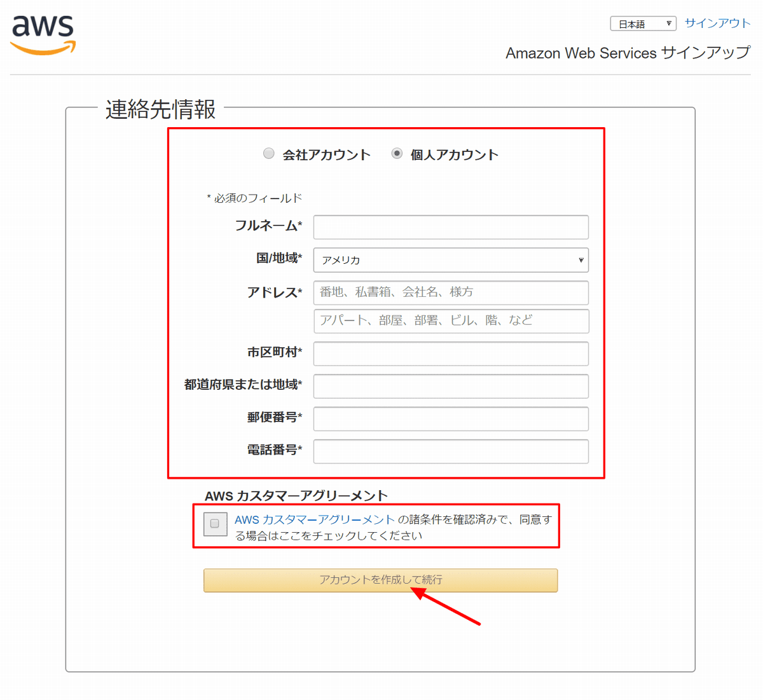Click the サインアウト link
Screen dimensions: 763x700
coord(717,23)
